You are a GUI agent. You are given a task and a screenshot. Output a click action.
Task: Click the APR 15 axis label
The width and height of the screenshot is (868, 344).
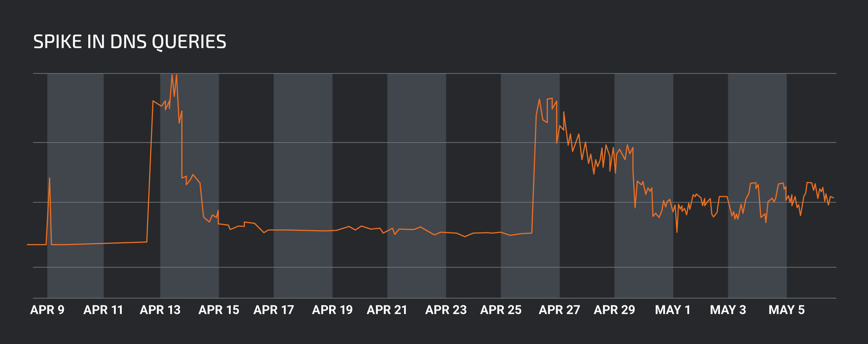point(219,310)
